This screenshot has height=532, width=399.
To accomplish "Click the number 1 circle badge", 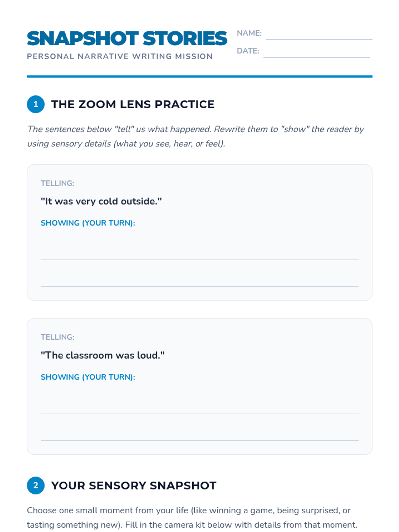I will coord(36,104).
